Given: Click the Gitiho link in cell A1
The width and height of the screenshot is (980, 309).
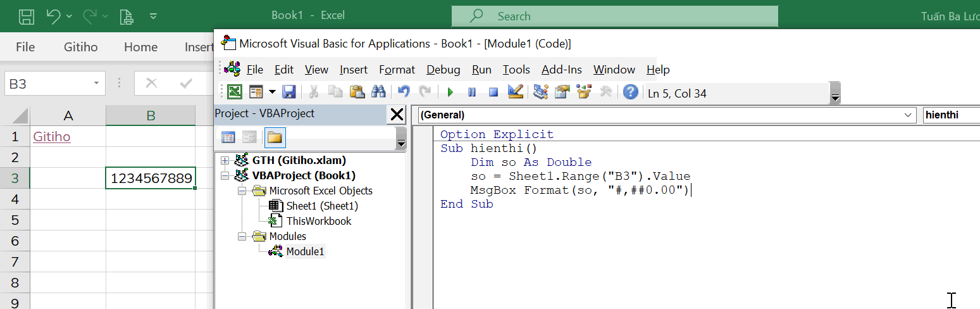Looking at the screenshot, I should (52, 137).
